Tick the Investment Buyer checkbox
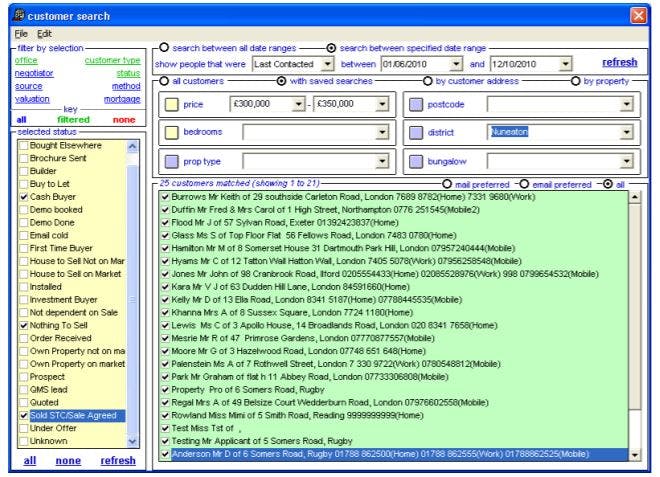The height and width of the screenshot is (477, 660). pyautogui.click(x=24, y=300)
